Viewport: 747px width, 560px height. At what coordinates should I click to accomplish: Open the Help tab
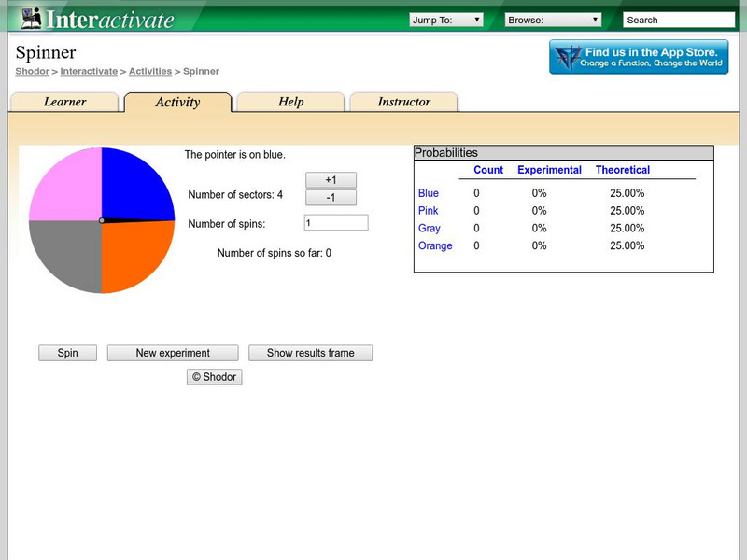pos(290,102)
